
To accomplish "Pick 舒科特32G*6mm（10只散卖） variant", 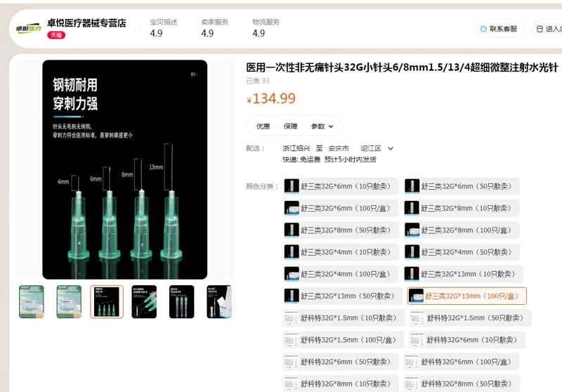I will pyautogui.click(x=467, y=340).
